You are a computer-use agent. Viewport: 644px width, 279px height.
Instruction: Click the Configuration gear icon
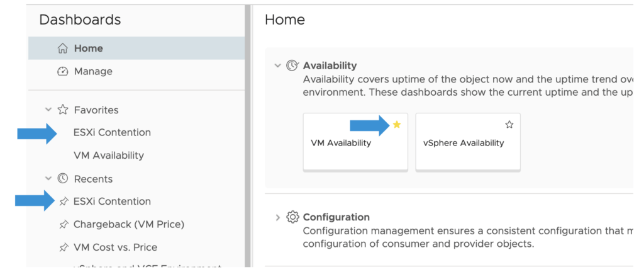click(292, 217)
